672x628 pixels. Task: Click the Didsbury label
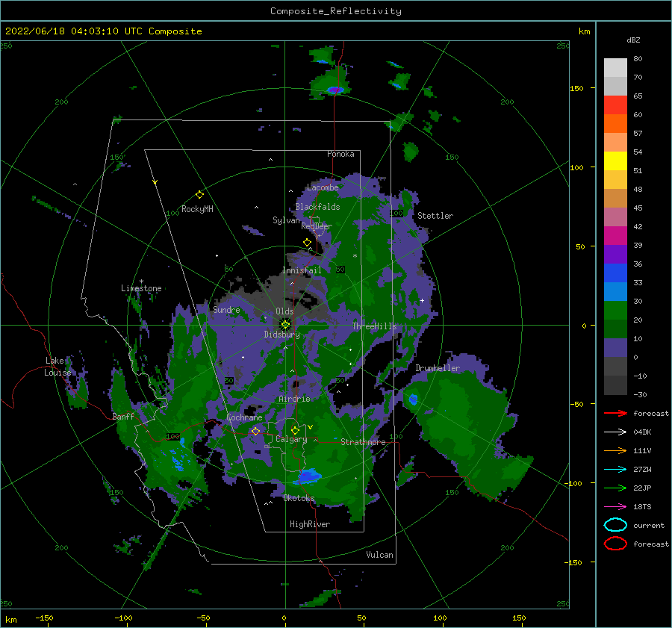point(281,335)
